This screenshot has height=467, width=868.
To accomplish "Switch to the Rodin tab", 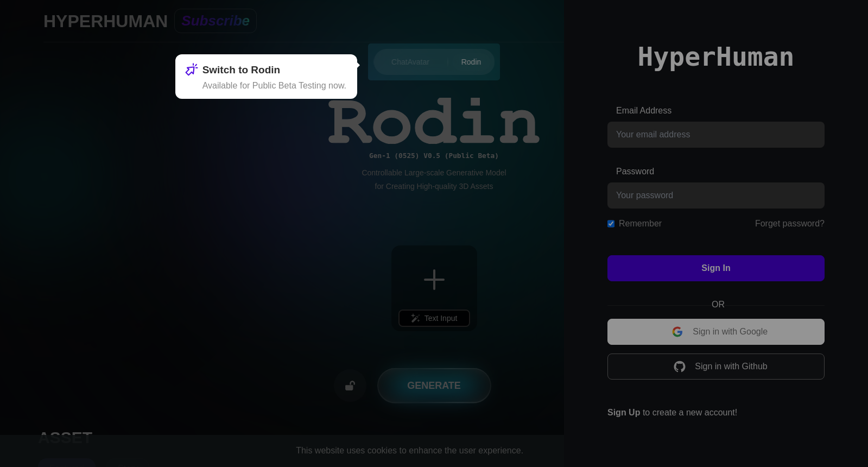I will tap(471, 62).
